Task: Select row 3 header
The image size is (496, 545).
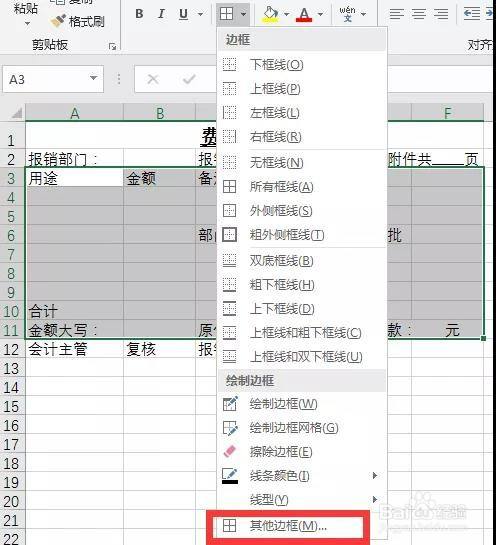Action: [x=13, y=178]
